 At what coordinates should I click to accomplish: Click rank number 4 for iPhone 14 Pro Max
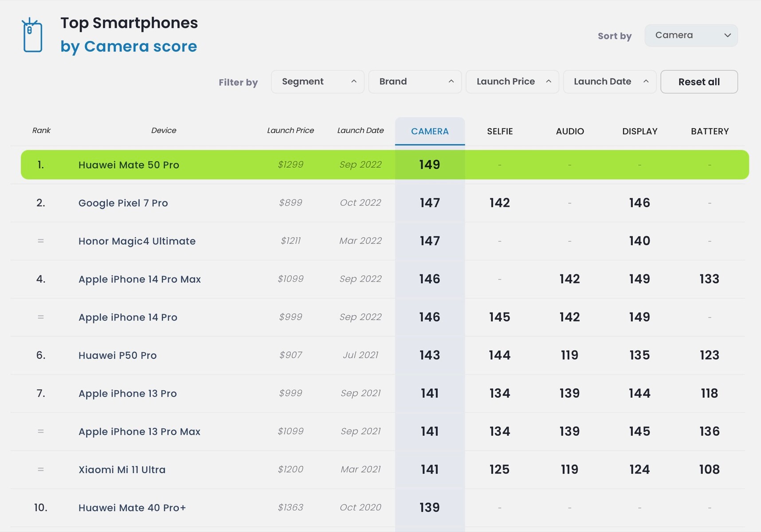pyautogui.click(x=41, y=279)
